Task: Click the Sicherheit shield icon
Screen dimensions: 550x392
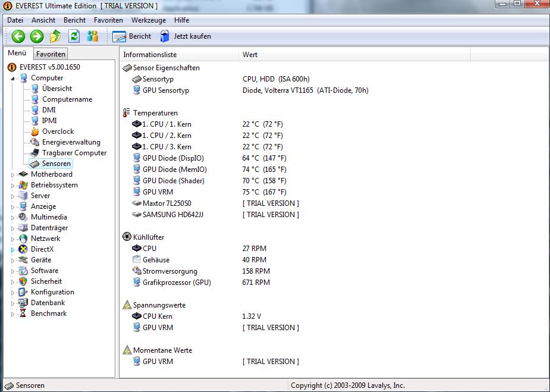Action: [x=23, y=281]
